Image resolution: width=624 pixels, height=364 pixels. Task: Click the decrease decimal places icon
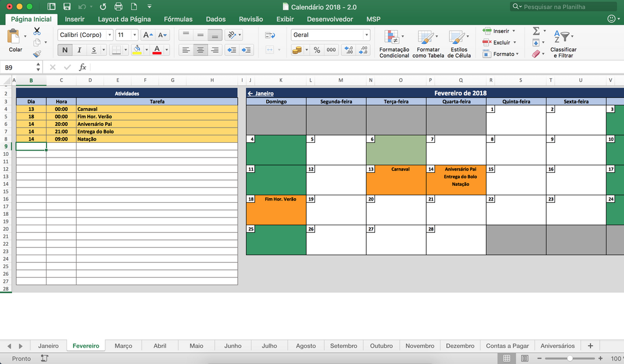(x=363, y=50)
